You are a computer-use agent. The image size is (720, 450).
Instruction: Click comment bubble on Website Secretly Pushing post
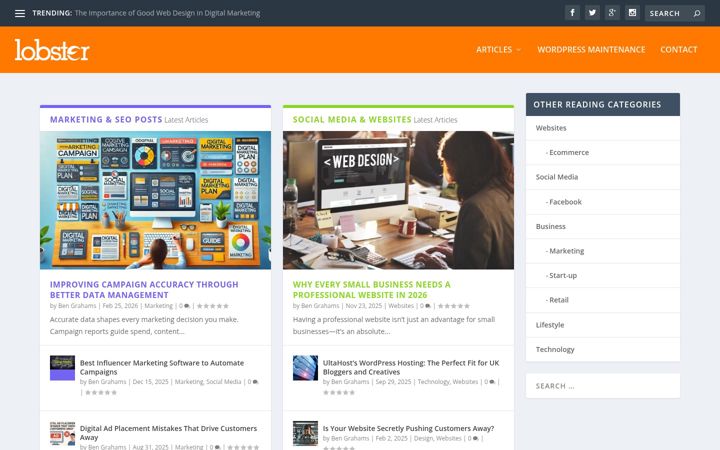476,439
